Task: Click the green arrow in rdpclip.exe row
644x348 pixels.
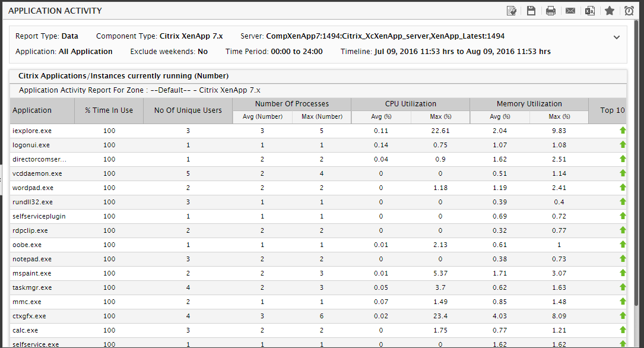Action: click(623, 230)
